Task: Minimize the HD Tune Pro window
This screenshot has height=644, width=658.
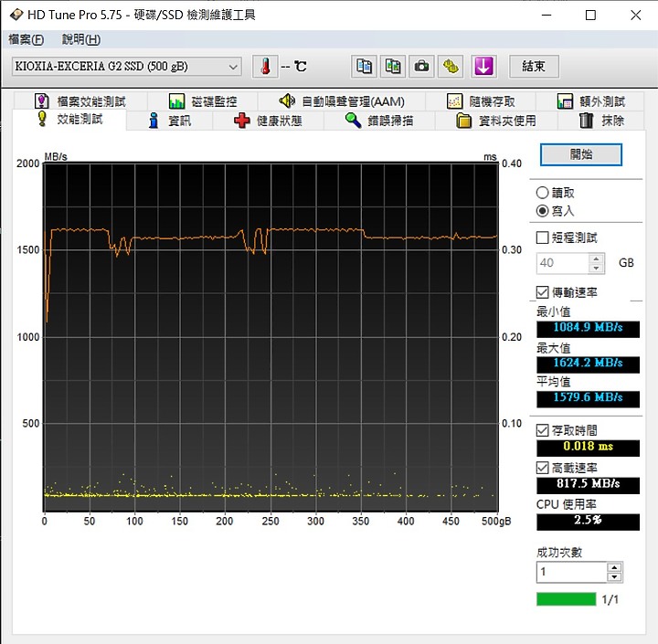Action: (x=547, y=16)
